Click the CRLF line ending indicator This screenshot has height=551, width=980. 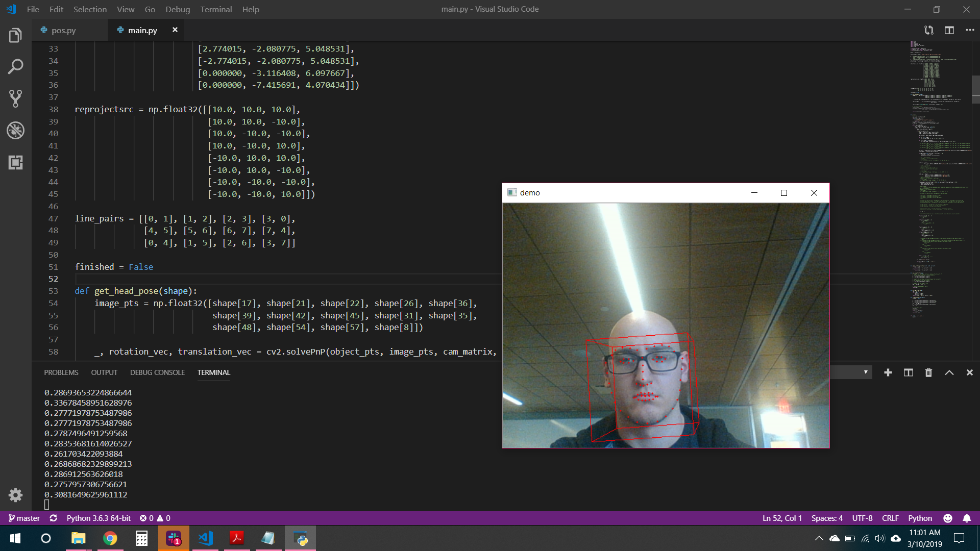pos(890,518)
